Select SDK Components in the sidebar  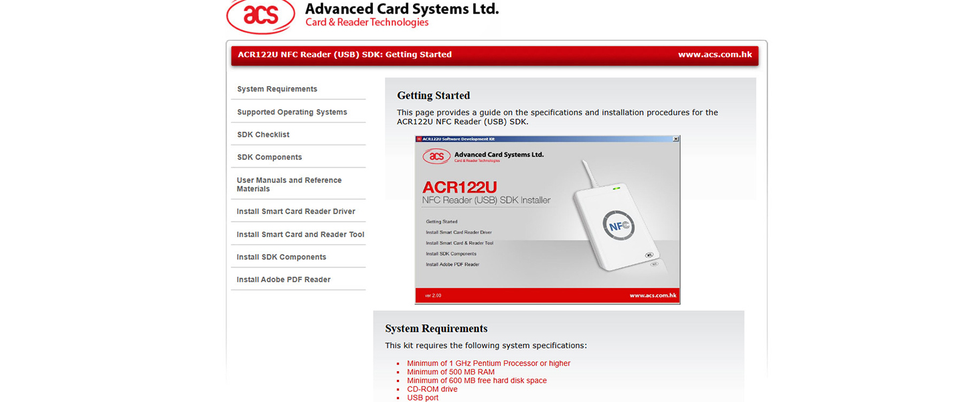point(269,157)
